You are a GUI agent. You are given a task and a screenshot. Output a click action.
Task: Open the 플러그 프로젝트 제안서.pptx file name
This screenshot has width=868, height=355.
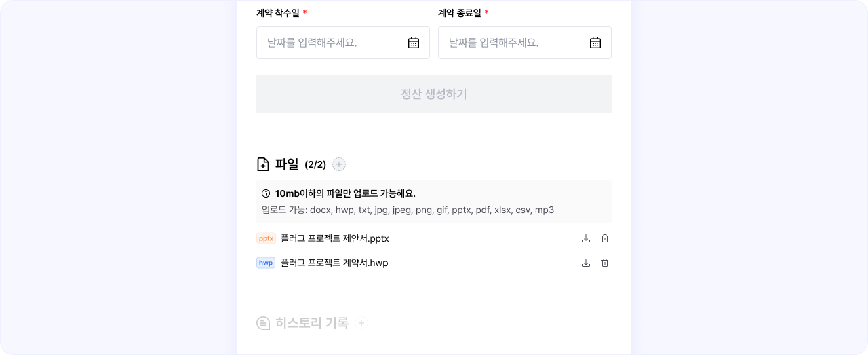334,238
